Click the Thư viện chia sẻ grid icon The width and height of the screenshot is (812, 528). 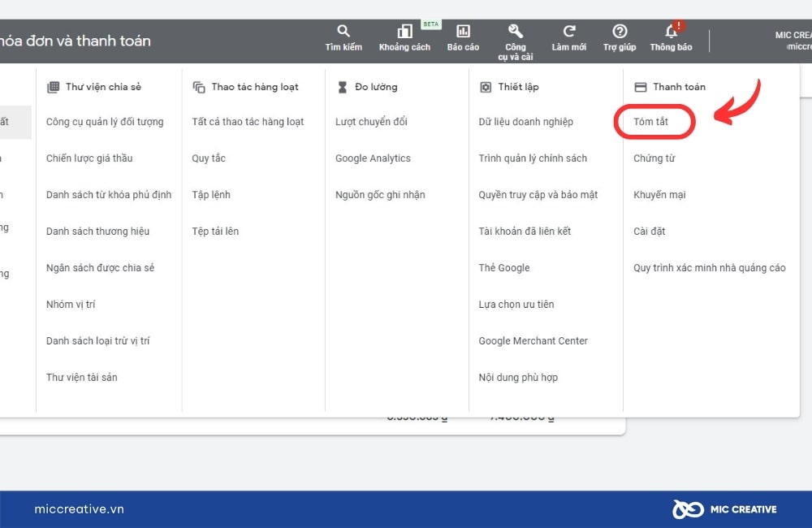[53, 87]
